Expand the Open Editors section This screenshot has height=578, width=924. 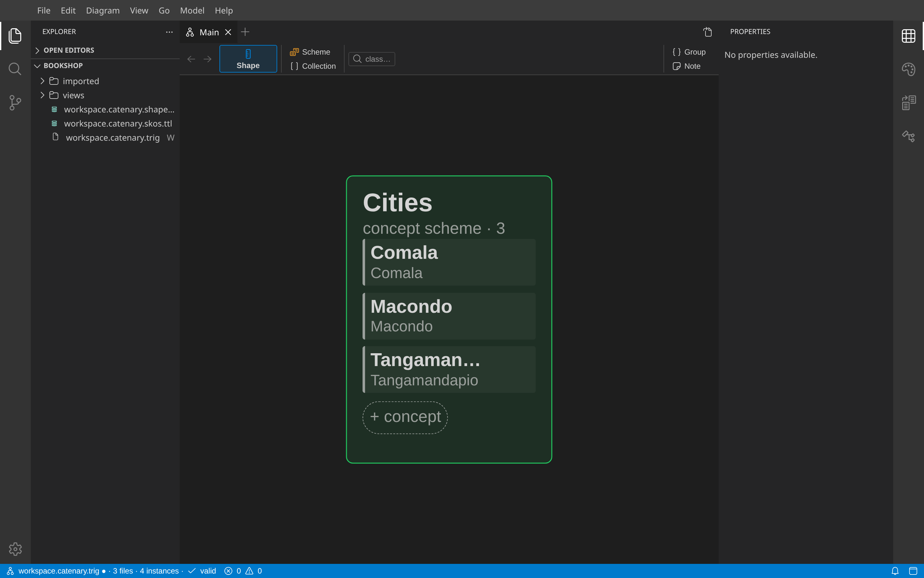tap(105, 50)
